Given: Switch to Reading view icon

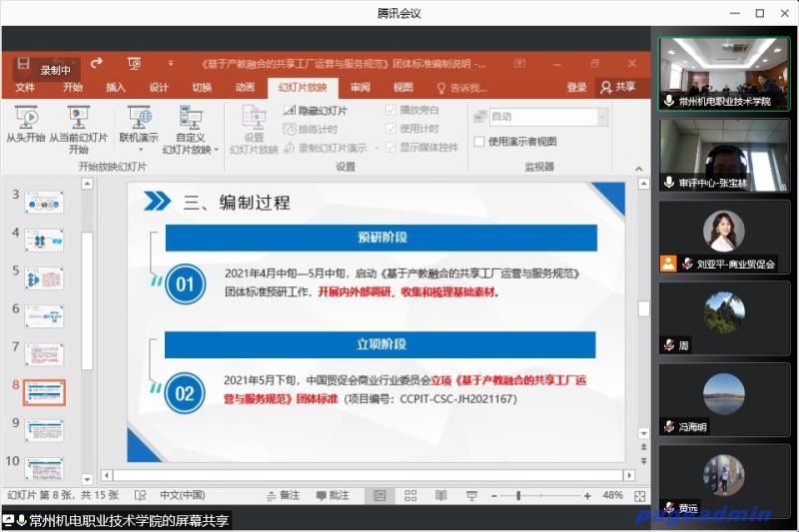Looking at the screenshot, I should click(441, 496).
